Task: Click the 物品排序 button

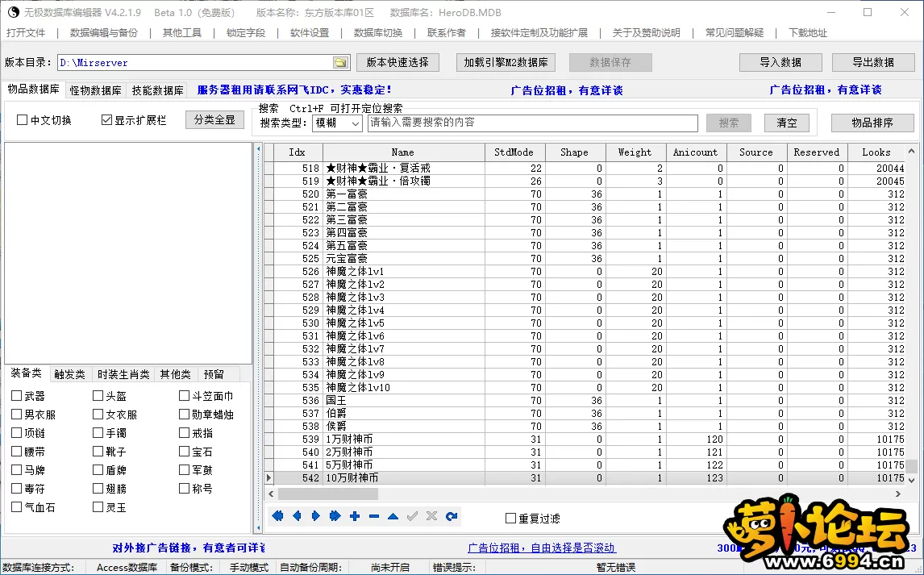Action: click(872, 123)
